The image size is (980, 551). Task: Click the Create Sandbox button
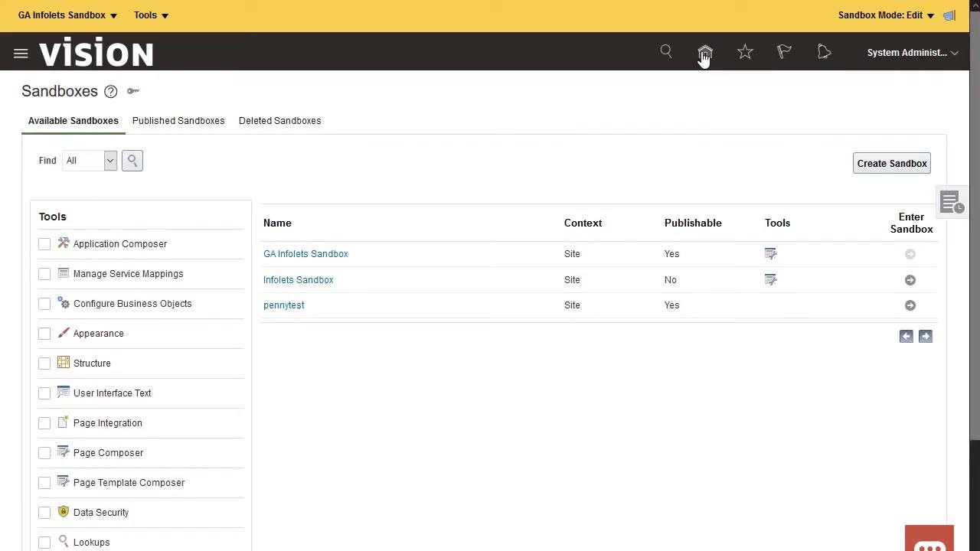892,163
